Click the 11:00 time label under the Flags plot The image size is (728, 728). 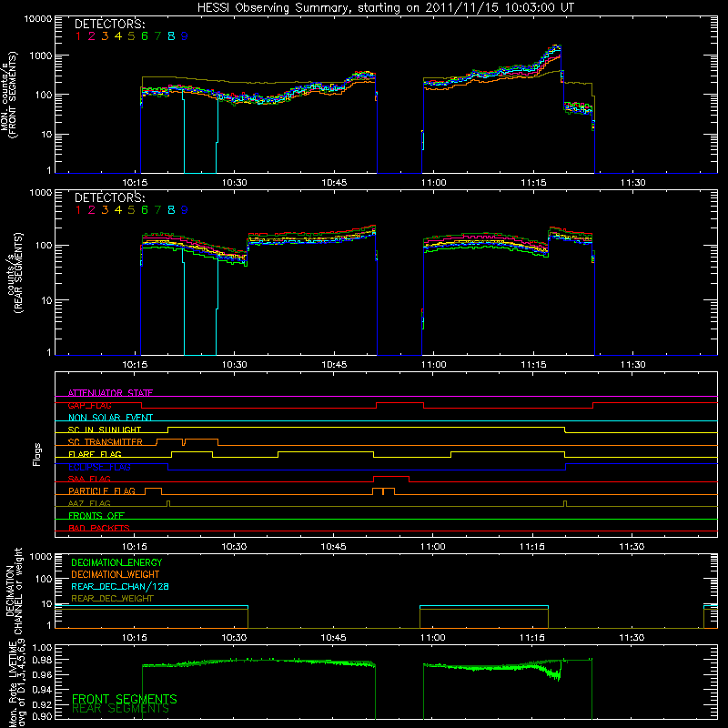pyautogui.click(x=433, y=547)
